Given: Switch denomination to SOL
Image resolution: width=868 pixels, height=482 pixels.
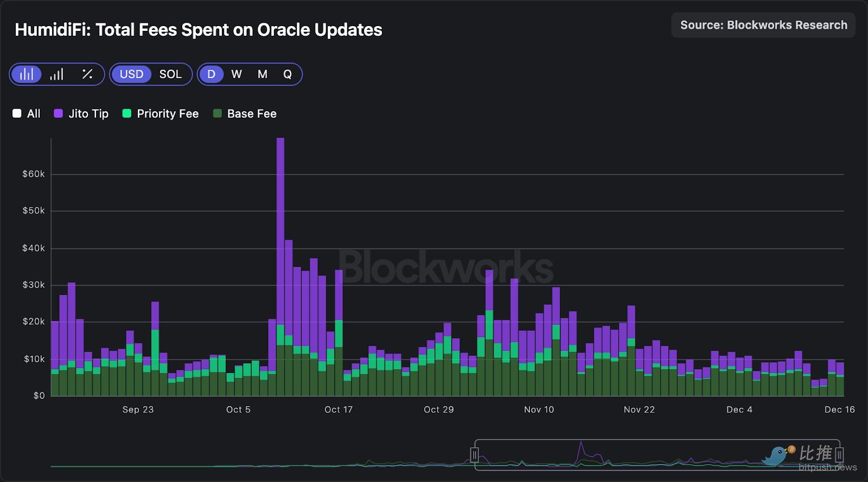Looking at the screenshot, I should tap(170, 74).
